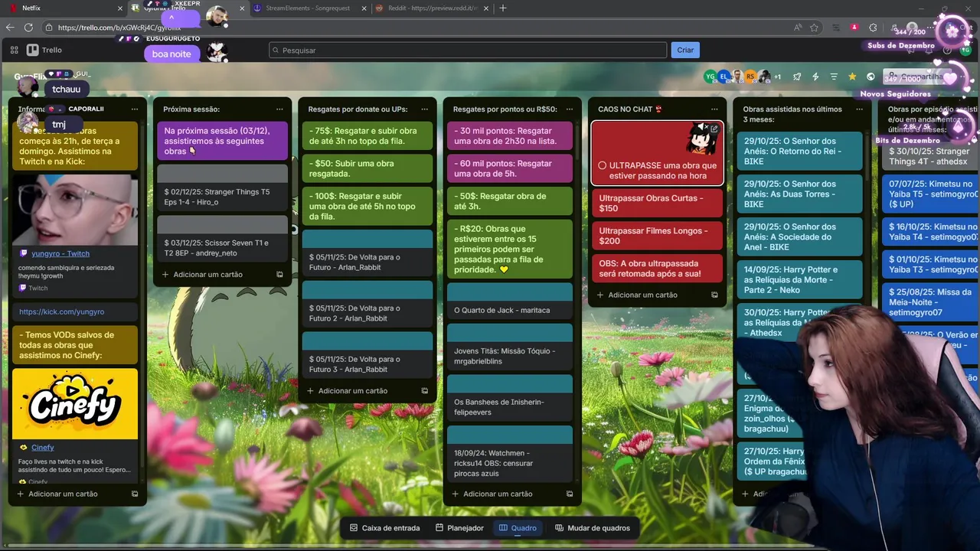Viewport: 980px width, 551px height.
Task: Open the yungyro - Twitch link
Action: 60,253
